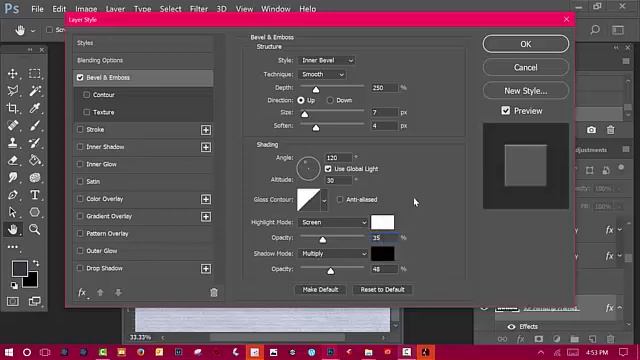Viewport: 640px width, 360px height.
Task: Click the shadow color black swatch
Action: 382,253
